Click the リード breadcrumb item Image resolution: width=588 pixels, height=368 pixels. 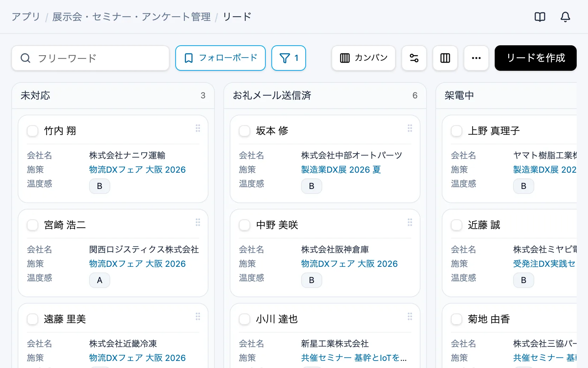coord(237,17)
